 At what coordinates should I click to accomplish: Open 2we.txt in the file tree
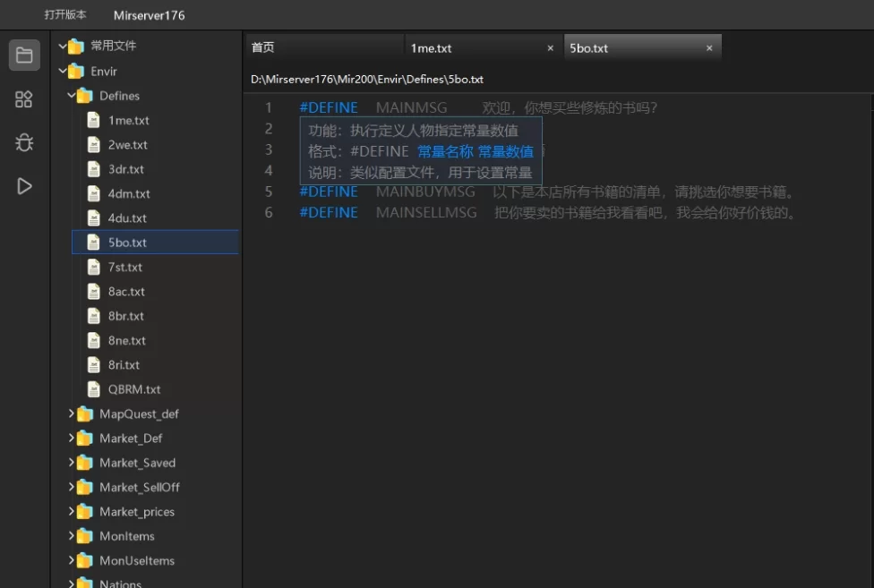click(x=128, y=145)
